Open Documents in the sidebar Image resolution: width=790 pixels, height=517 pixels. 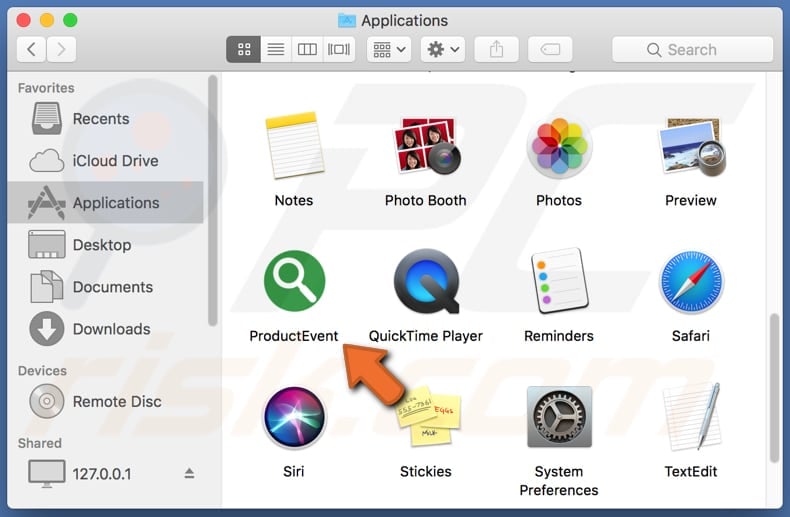pyautogui.click(x=106, y=287)
